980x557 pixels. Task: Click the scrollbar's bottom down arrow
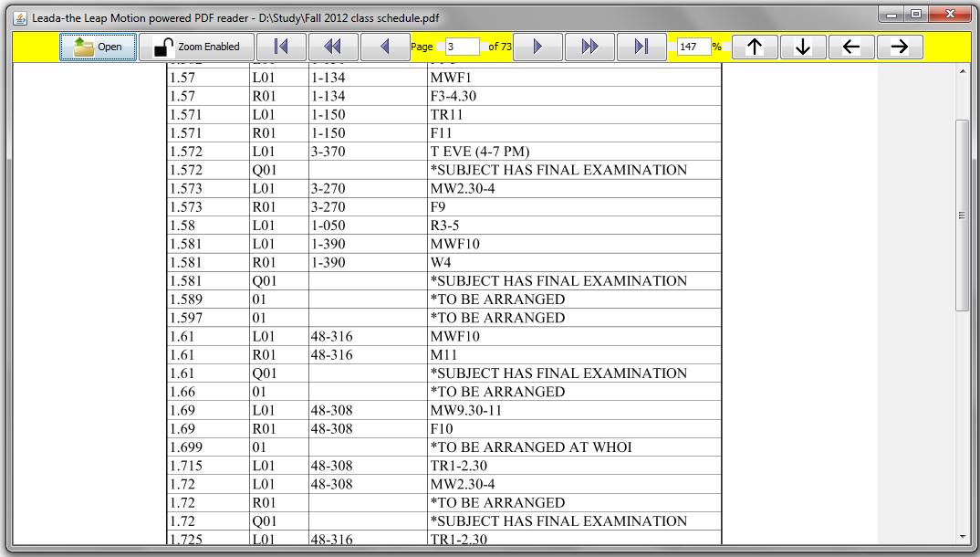[x=962, y=537]
